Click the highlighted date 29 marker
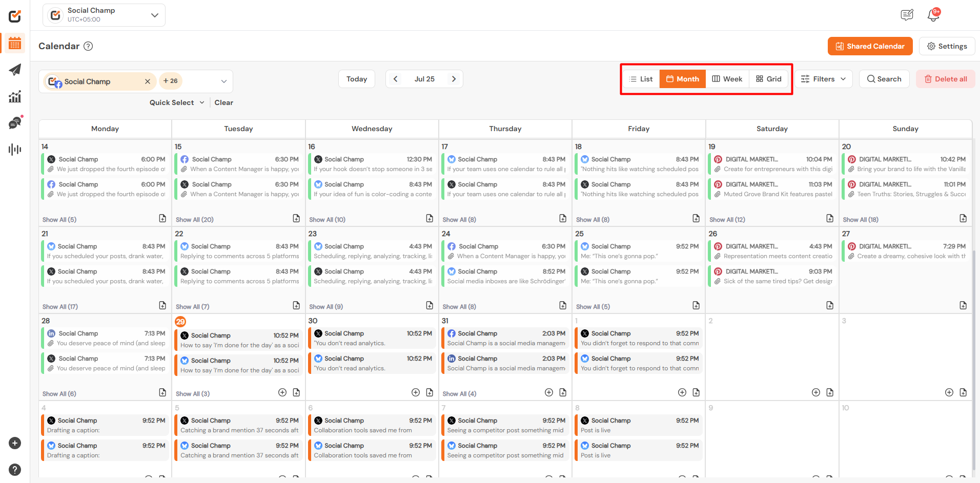980x483 pixels. click(180, 322)
